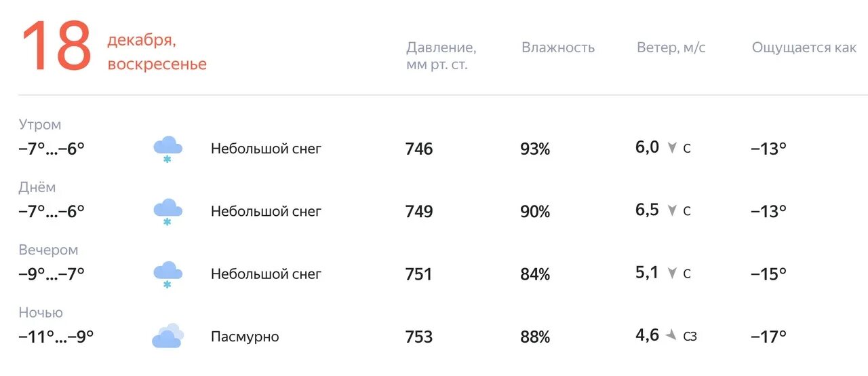Image resolution: width=868 pixels, height=376 pixels.
Task: Select the 'Утром' forecast row label
Action: pyautogui.click(x=40, y=124)
